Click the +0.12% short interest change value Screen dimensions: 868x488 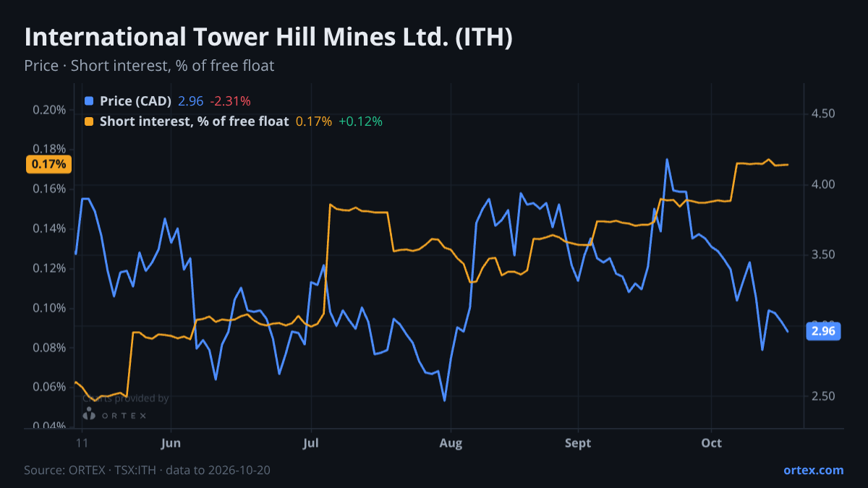pos(360,121)
